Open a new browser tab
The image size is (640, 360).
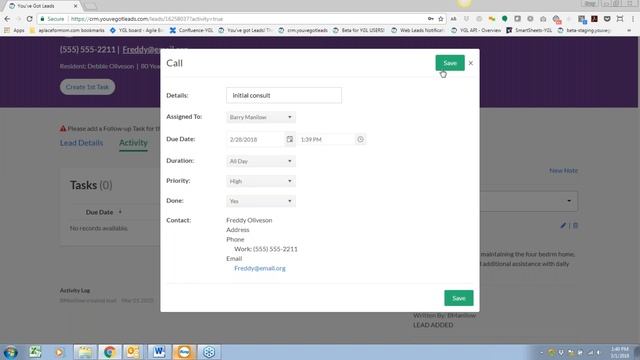(91, 6)
